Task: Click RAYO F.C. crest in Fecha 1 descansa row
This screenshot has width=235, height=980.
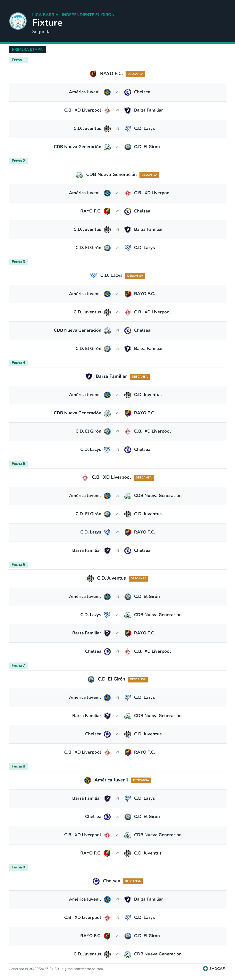Action: [x=93, y=74]
